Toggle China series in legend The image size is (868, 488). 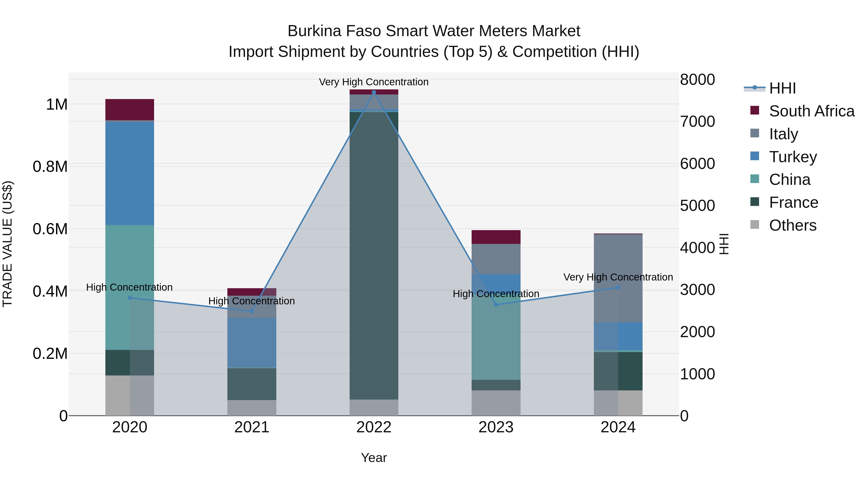(x=780, y=180)
